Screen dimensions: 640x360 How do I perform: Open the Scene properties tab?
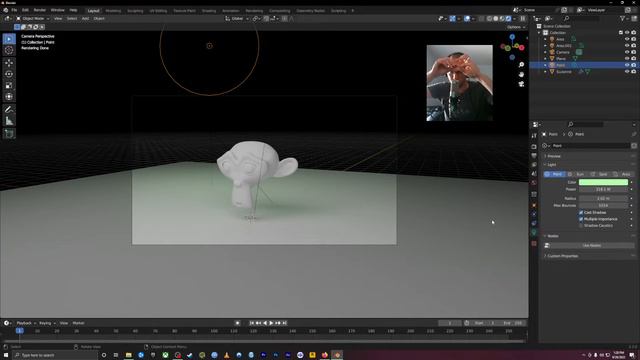coord(534,174)
